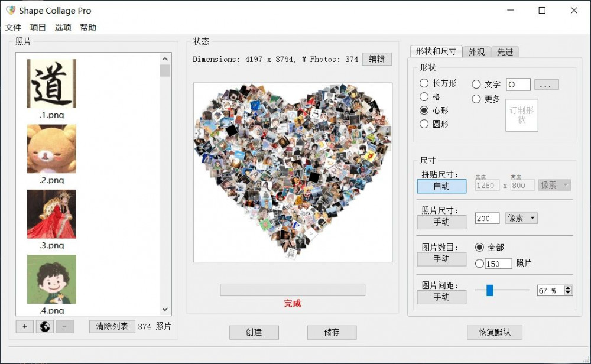Screen dimensions: 591x364
Task: Select the 圆形 shape radio button
Action: pyautogui.click(x=424, y=124)
